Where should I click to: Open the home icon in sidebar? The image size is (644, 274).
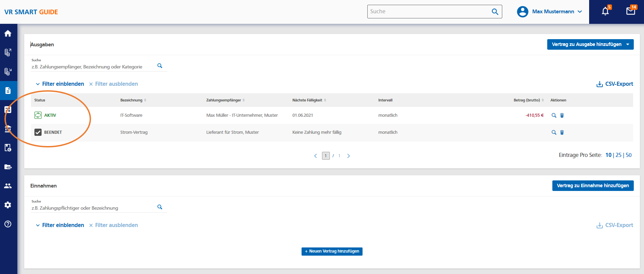click(8, 33)
